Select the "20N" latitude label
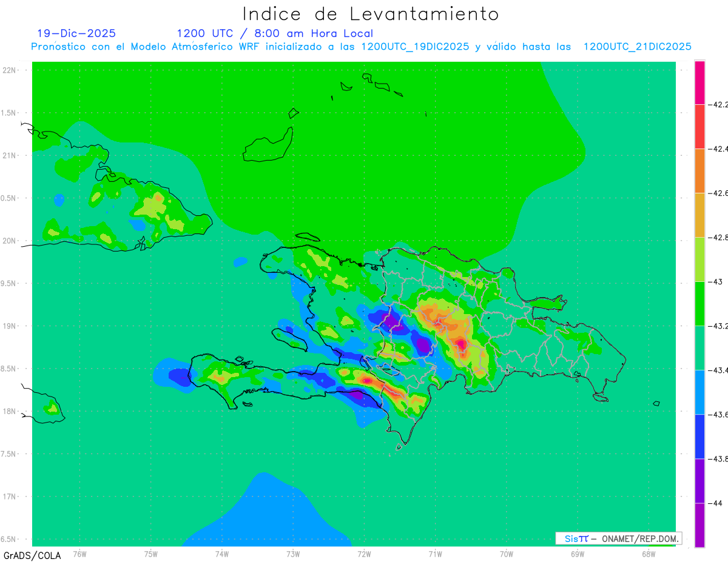 [9, 241]
